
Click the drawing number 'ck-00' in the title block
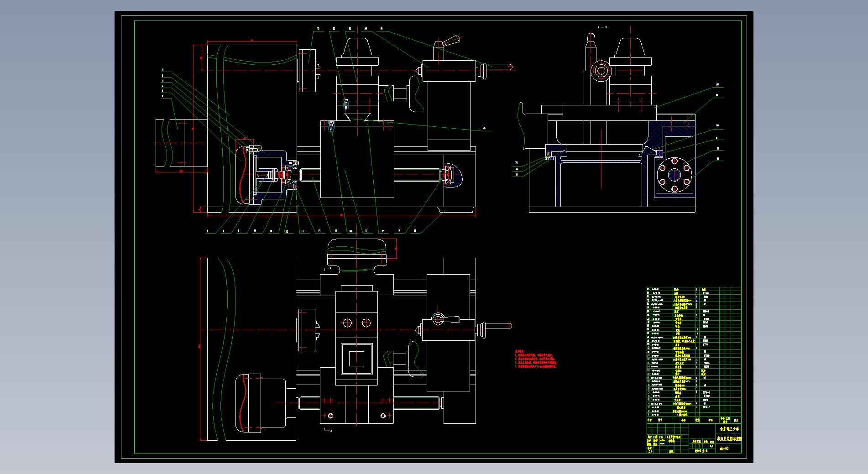click(724, 448)
